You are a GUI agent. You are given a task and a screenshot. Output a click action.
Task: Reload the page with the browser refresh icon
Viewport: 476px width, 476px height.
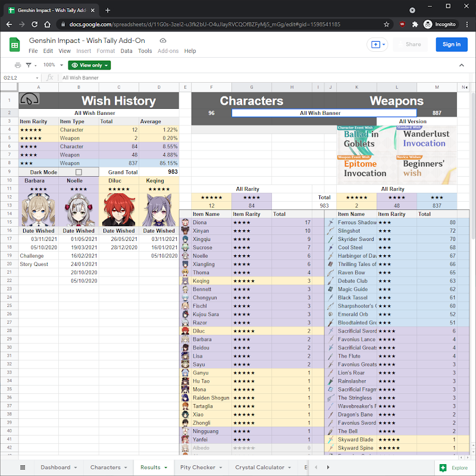click(35, 24)
